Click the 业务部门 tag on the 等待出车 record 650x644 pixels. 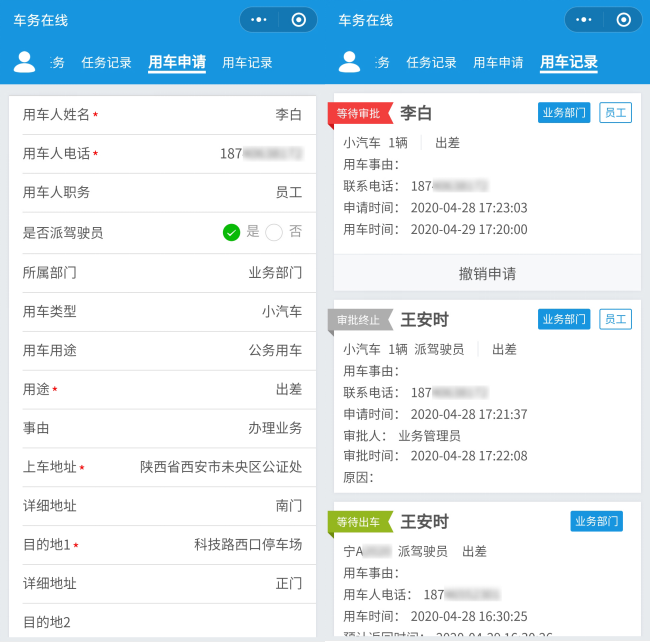coord(596,521)
